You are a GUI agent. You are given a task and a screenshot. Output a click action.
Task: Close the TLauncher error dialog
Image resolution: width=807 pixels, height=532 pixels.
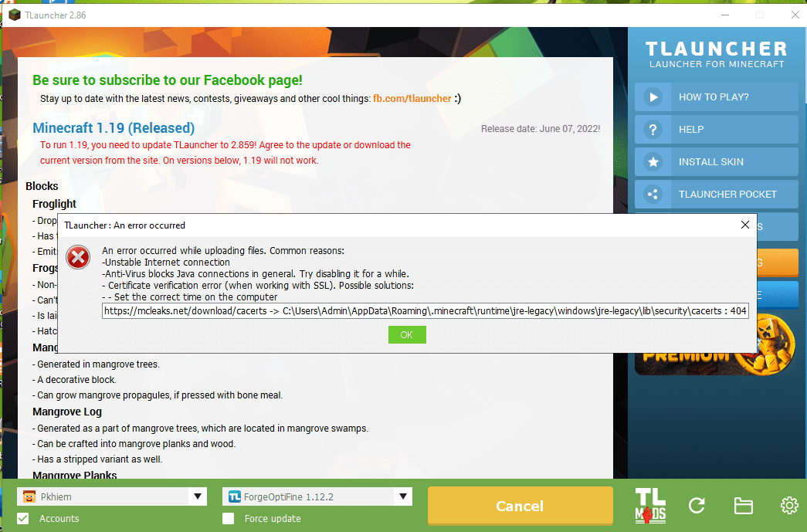click(744, 225)
